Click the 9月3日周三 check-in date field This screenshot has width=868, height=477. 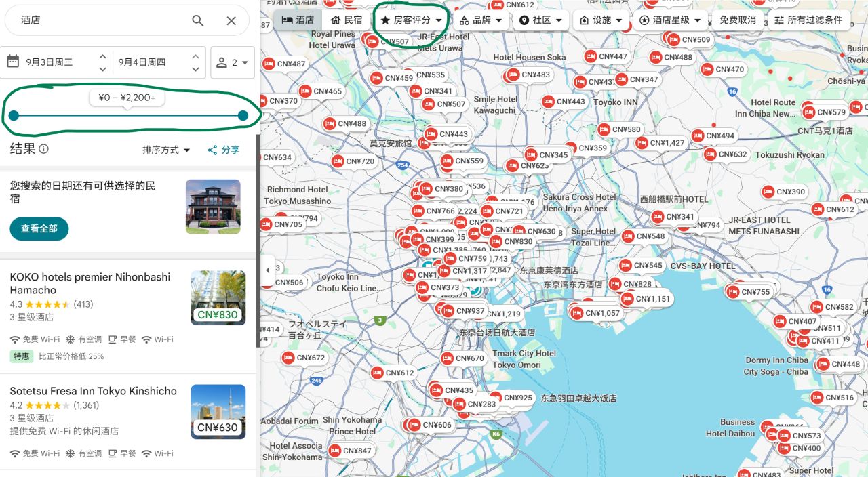pyautogui.click(x=50, y=62)
